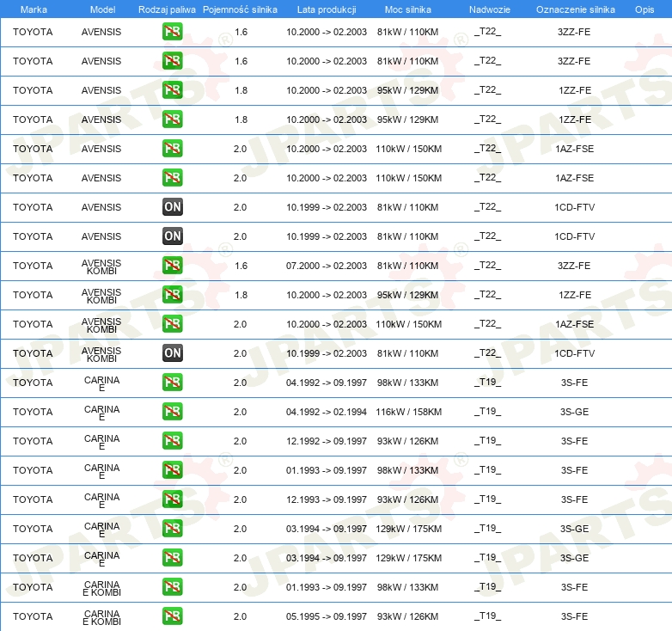The image size is (672, 631).
Task: Click 95kW / 129KM in Avensis Kombi row
Action: pos(407,295)
